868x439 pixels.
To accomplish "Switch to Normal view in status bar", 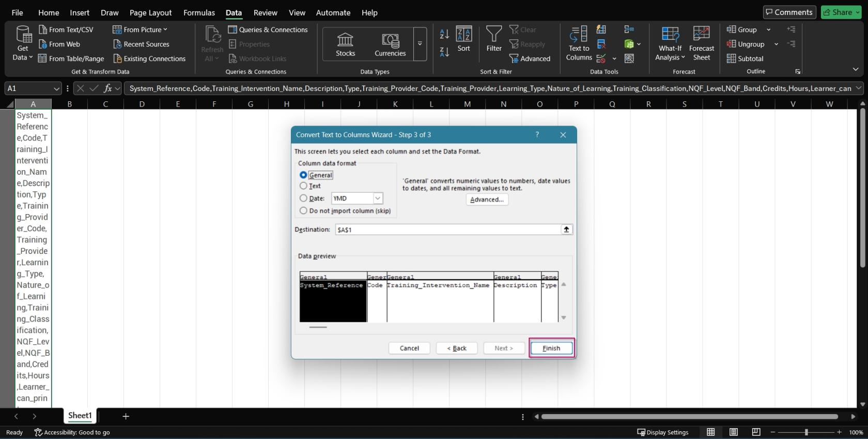I will (x=711, y=432).
